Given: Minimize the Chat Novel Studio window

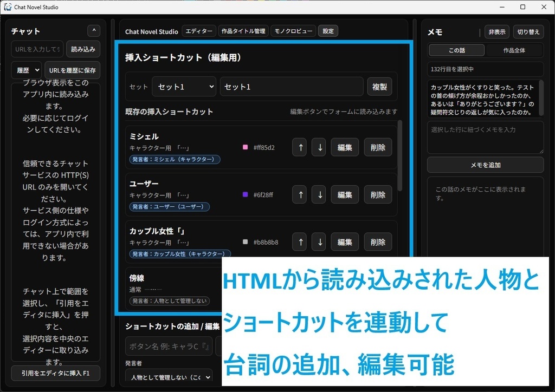Looking at the screenshot, I should [x=502, y=7].
